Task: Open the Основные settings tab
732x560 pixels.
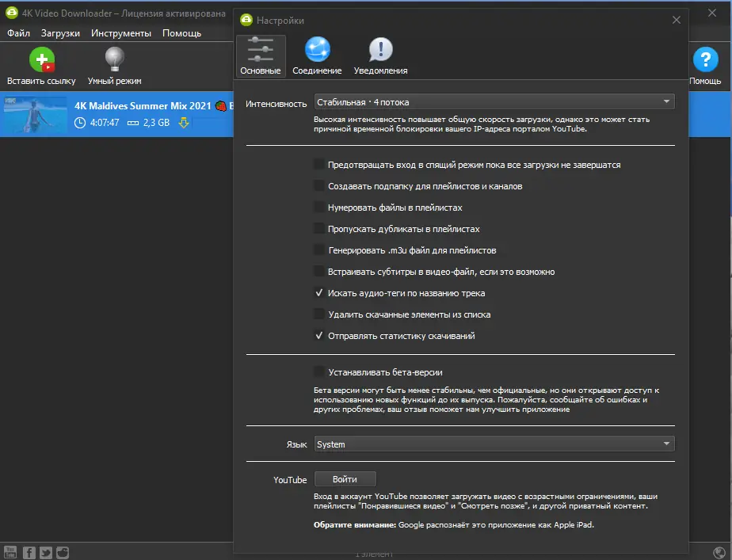Action: 261,56
